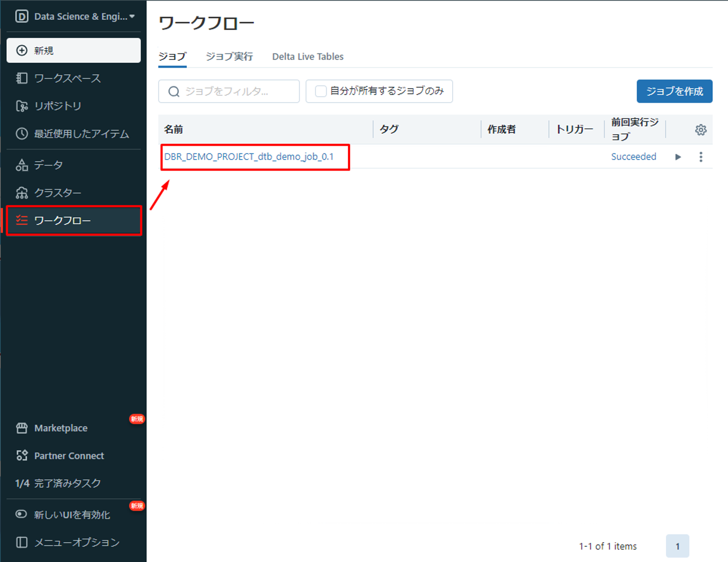Focus the ジョブをフィルタ search field
The width and height of the screenshot is (728, 562).
(229, 91)
